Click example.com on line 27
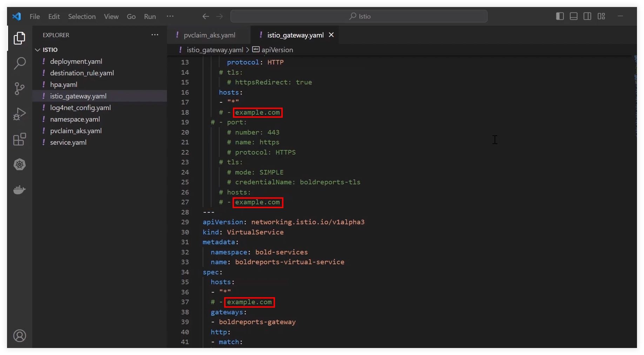The width and height of the screenshot is (644, 355). (x=257, y=202)
